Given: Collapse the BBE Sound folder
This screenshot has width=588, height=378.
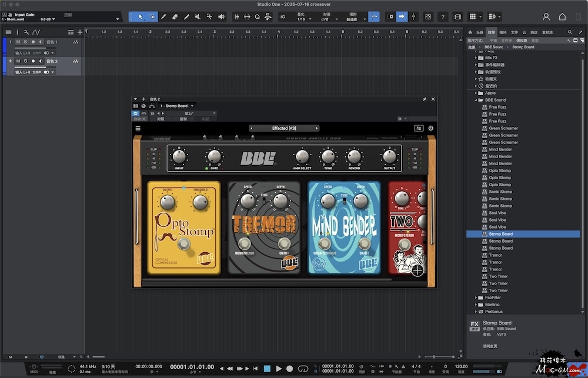Looking at the screenshot, I should point(475,100).
